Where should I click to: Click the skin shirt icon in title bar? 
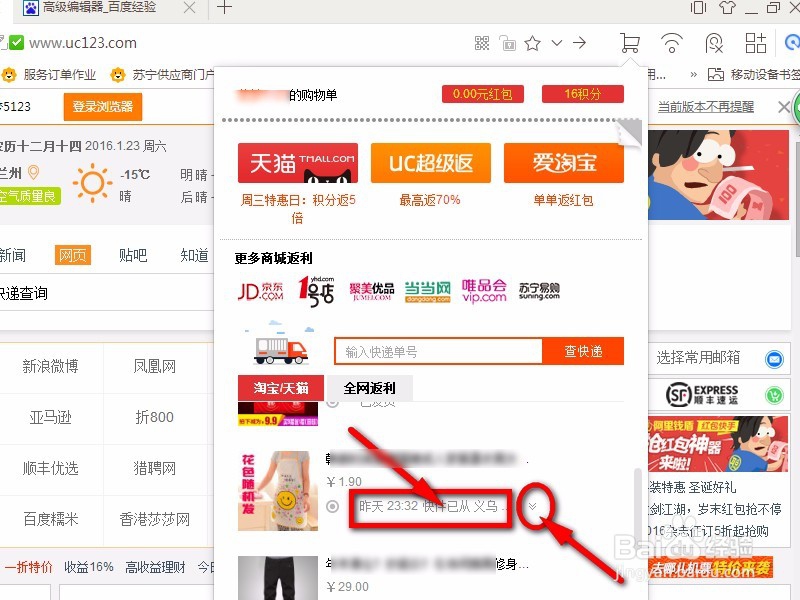click(x=727, y=8)
